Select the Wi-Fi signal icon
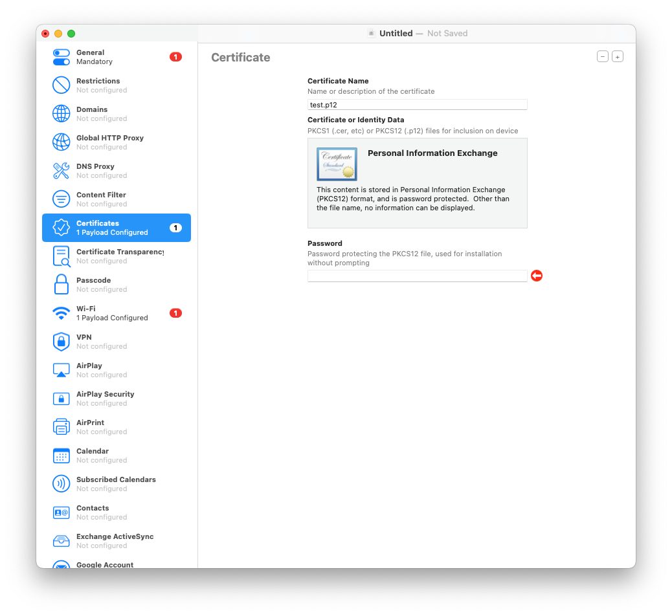 click(62, 313)
